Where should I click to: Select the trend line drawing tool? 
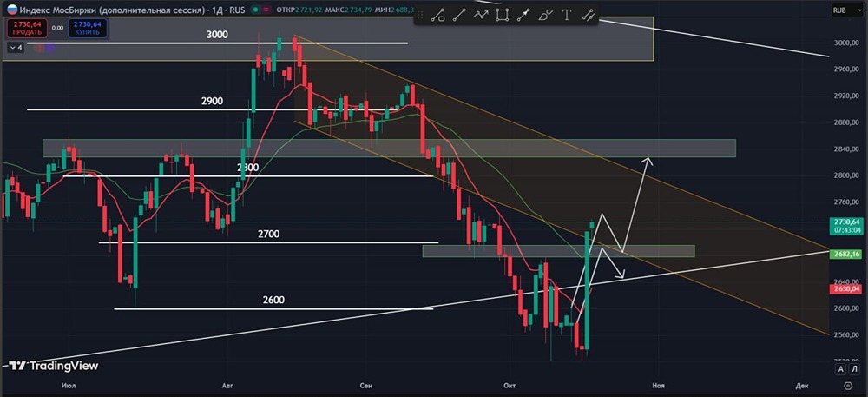(x=459, y=16)
